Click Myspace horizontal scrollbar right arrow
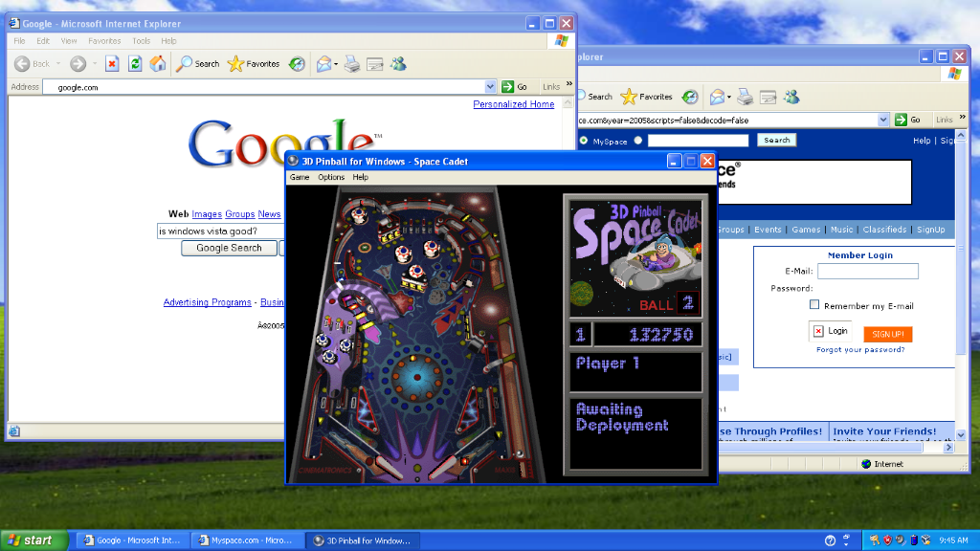980x551 pixels. (x=948, y=448)
